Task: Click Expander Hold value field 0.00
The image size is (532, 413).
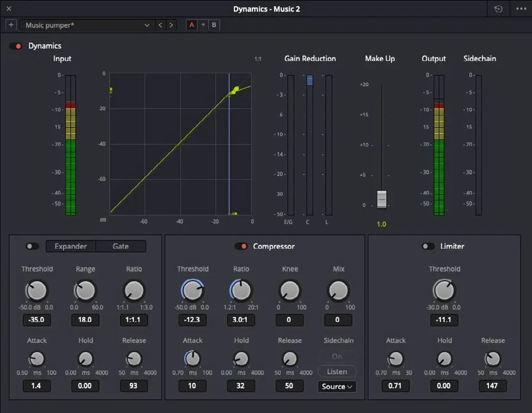Action: click(85, 386)
